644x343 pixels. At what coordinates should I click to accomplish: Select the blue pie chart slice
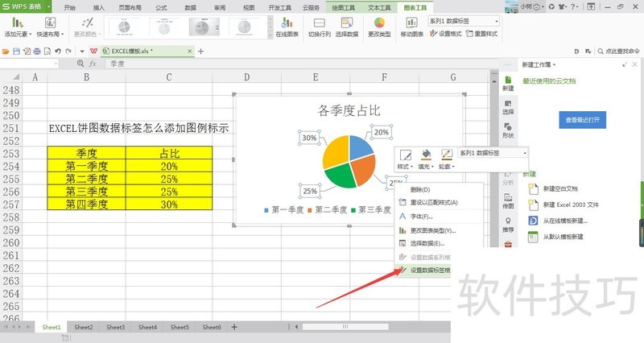[360, 147]
